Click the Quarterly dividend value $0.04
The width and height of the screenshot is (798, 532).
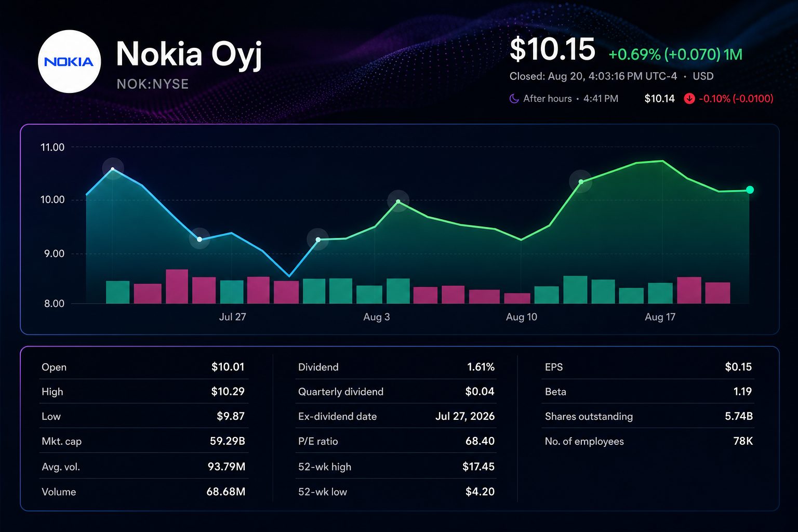(x=480, y=392)
